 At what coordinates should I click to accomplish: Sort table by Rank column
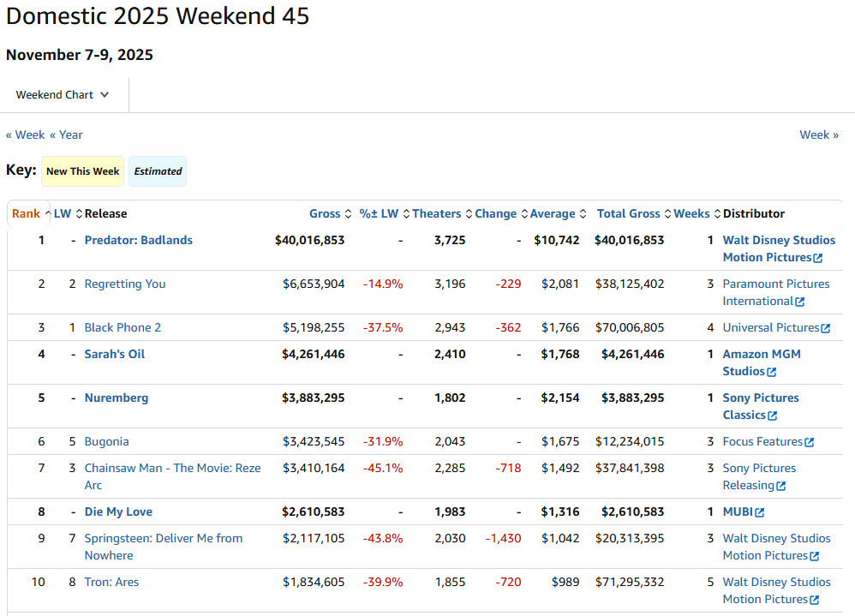[26, 214]
